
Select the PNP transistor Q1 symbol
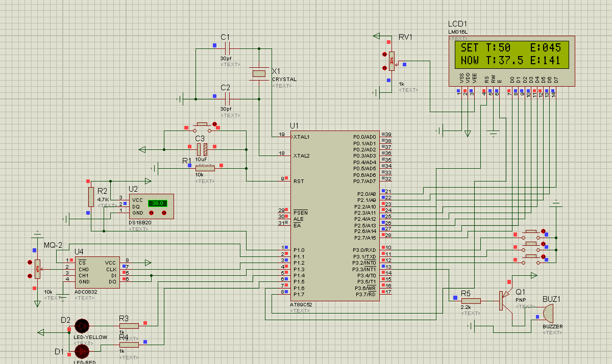(506, 301)
